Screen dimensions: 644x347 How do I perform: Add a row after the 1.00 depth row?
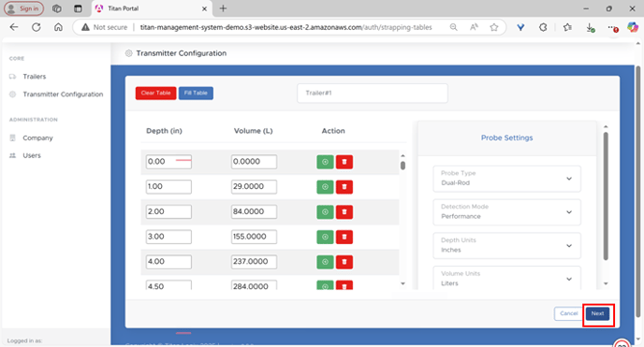coord(325,187)
